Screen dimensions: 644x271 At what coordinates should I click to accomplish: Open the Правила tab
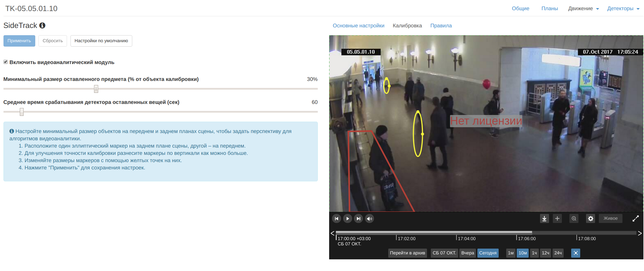click(441, 26)
